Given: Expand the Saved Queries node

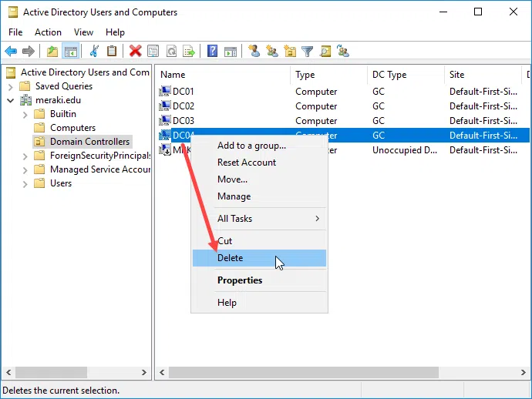Looking at the screenshot, I should (x=11, y=87).
